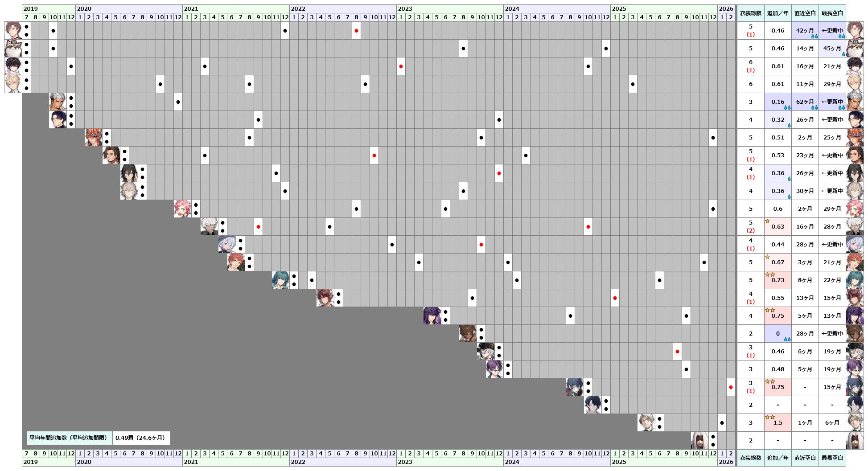Click the top 追加／年 column header
The height and width of the screenshot is (471, 868).
point(777,13)
